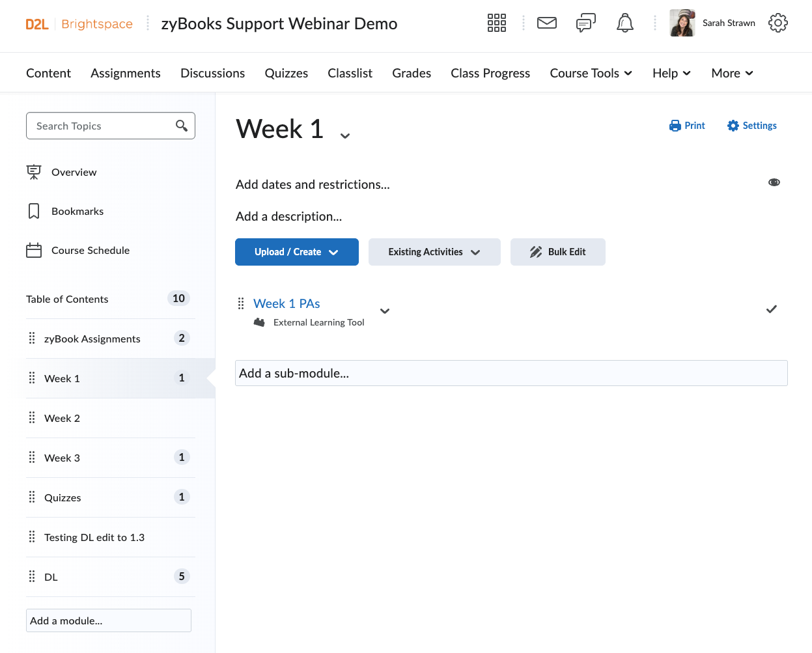Image resolution: width=812 pixels, height=653 pixels.
Task: Grab the drag handle for Week 1 PAs
Action: (241, 303)
